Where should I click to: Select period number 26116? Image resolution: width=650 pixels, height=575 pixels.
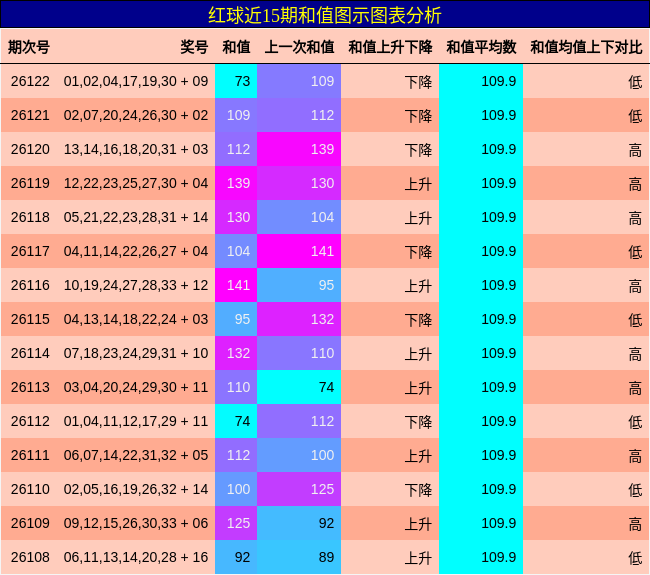point(30,285)
